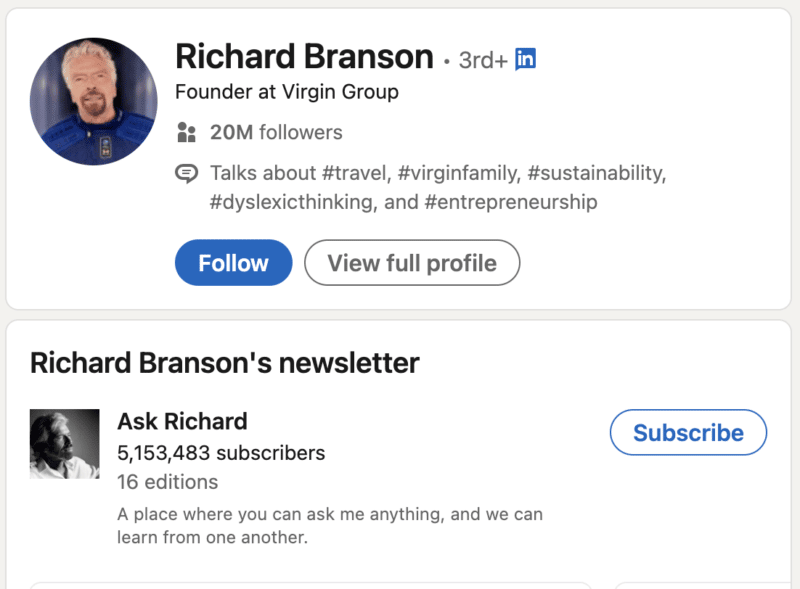This screenshot has height=589, width=800.
Task: Click the Founder at Virgin Group headline
Action: [285, 92]
